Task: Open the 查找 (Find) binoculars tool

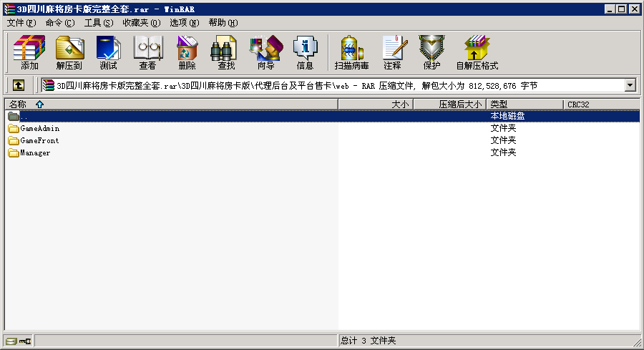Action: (226, 52)
